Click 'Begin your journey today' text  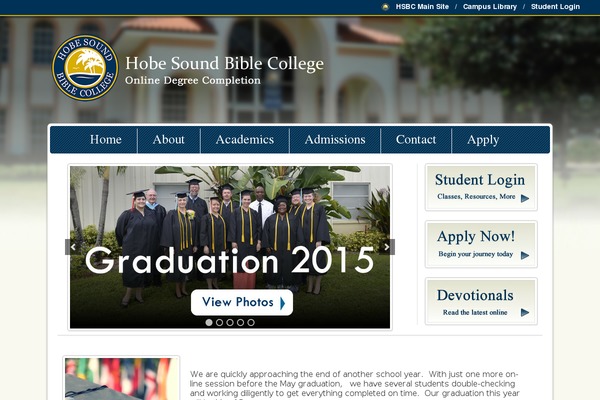tap(476, 254)
